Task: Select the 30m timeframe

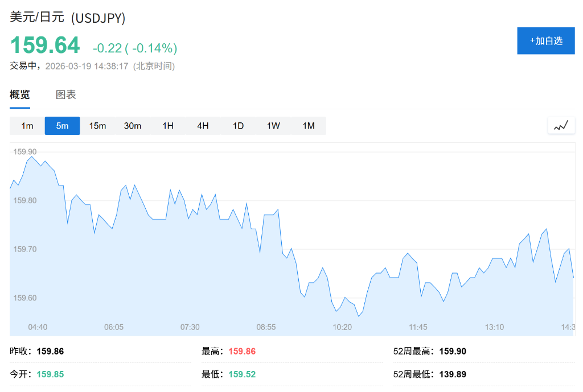Action: pos(132,126)
